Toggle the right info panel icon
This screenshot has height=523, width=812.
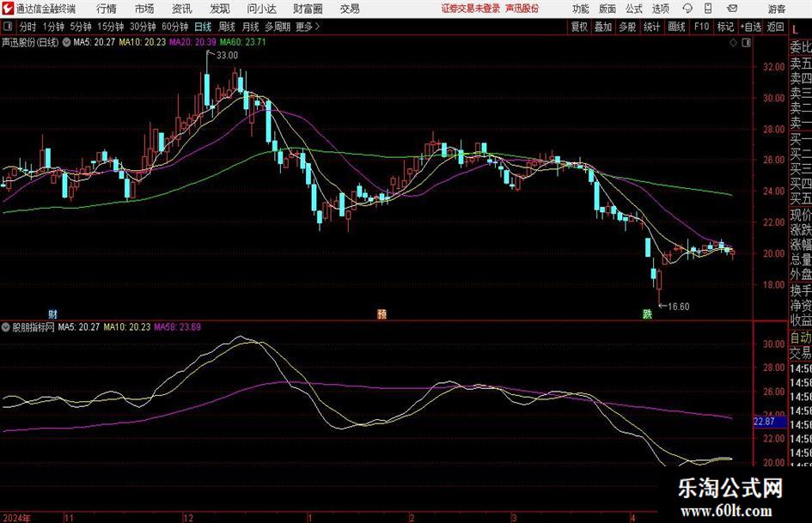(746, 43)
